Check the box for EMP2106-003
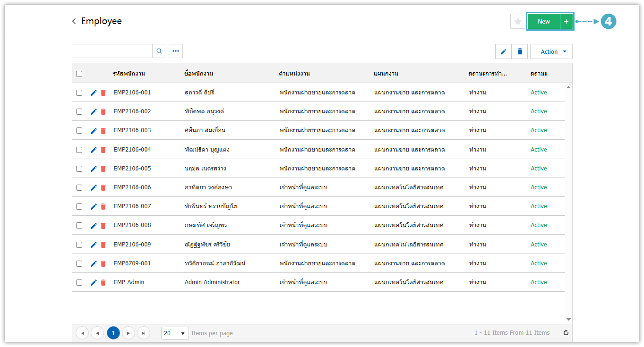The width and height of the screenshot is (644, 347). pos(79,131)
